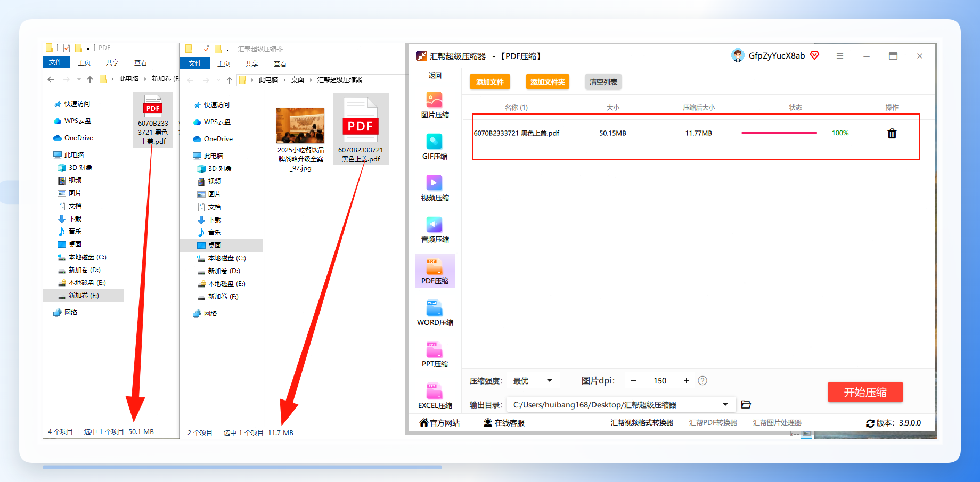Open output folder browse icon
This screenshot has width=980, height=482.
pos(746,405)
